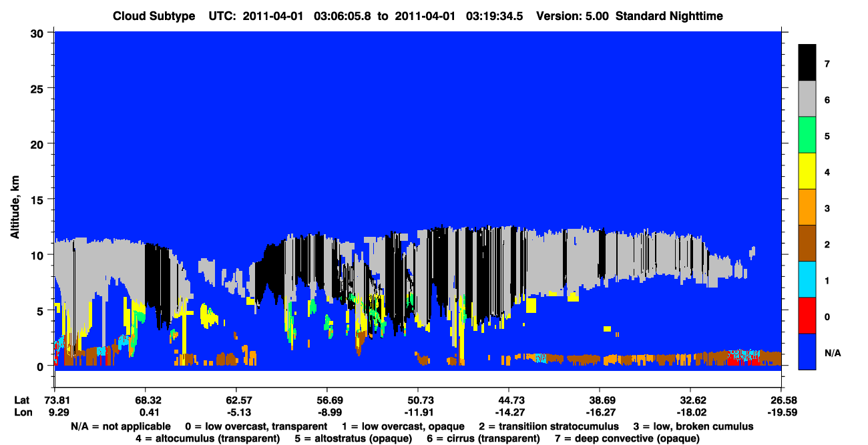868x445 pixels.
Task: Click the longitude value -19.59
Action: (x=781, y=413)
